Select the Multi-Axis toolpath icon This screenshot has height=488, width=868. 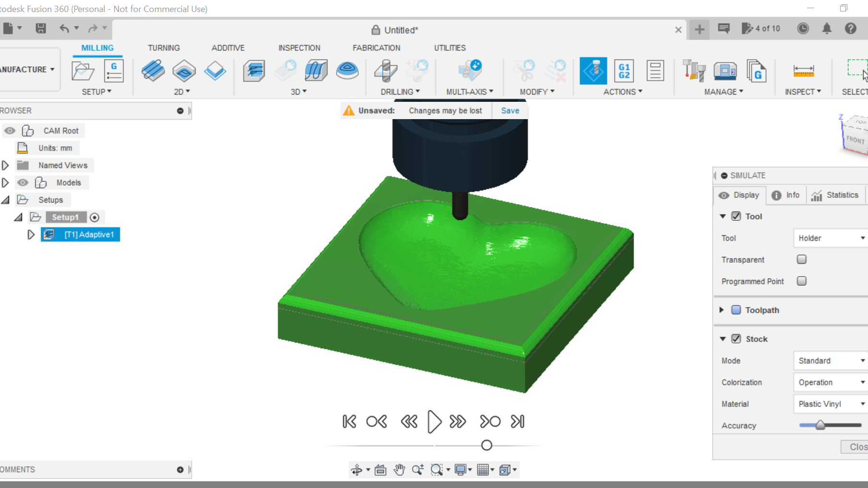coord(470,71)
